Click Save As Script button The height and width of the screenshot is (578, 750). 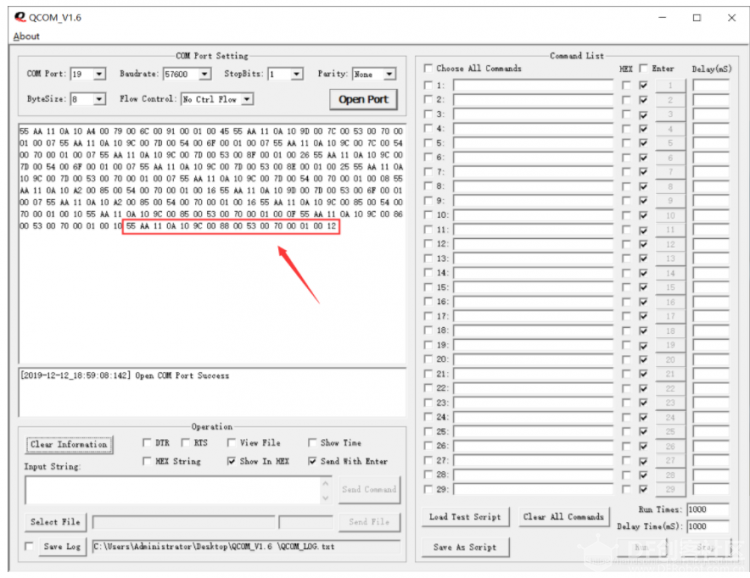(x=465, y=547)
